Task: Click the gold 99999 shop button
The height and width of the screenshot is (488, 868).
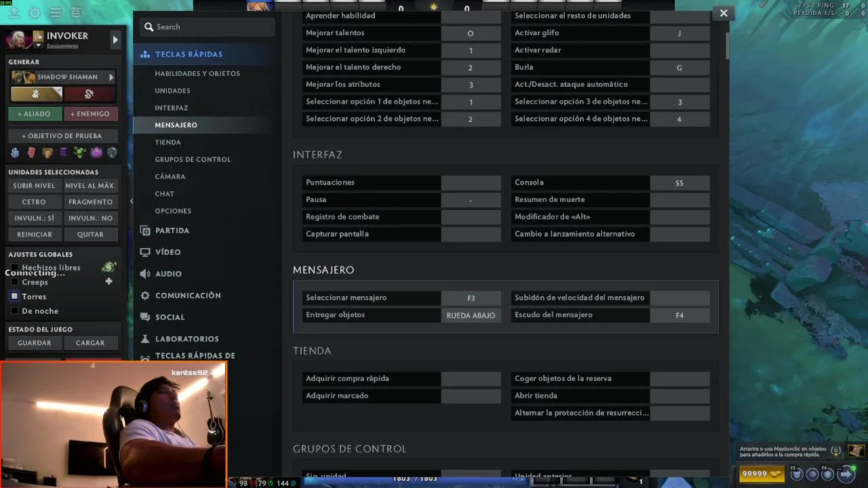Action: 762,474
